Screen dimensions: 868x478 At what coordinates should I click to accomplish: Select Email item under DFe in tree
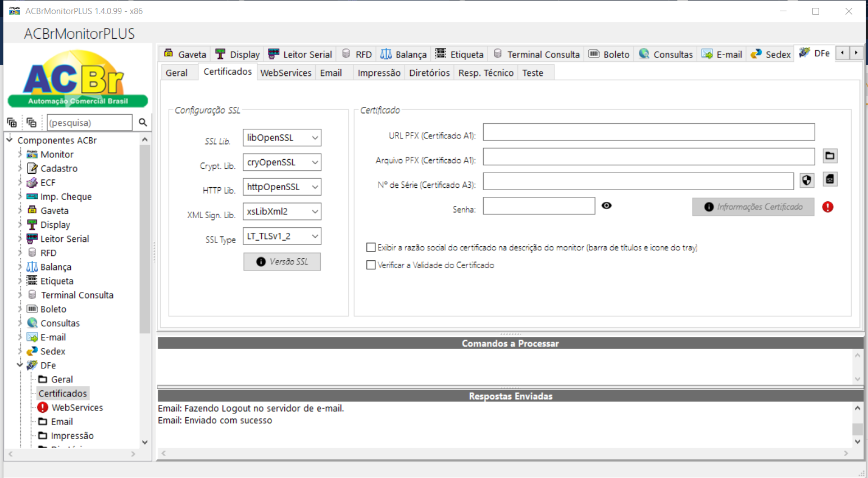tap(62, 421)
